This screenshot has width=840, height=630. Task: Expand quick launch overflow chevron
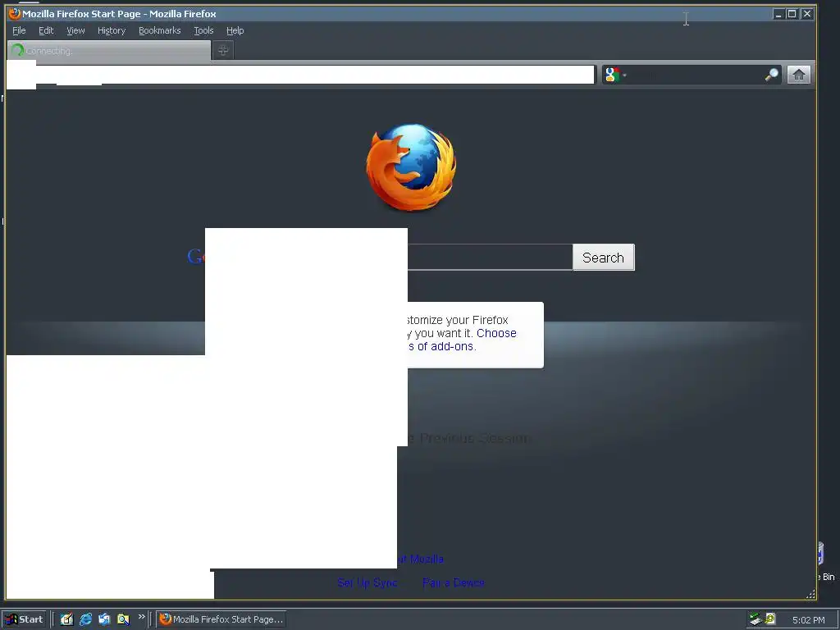(141, 617)
